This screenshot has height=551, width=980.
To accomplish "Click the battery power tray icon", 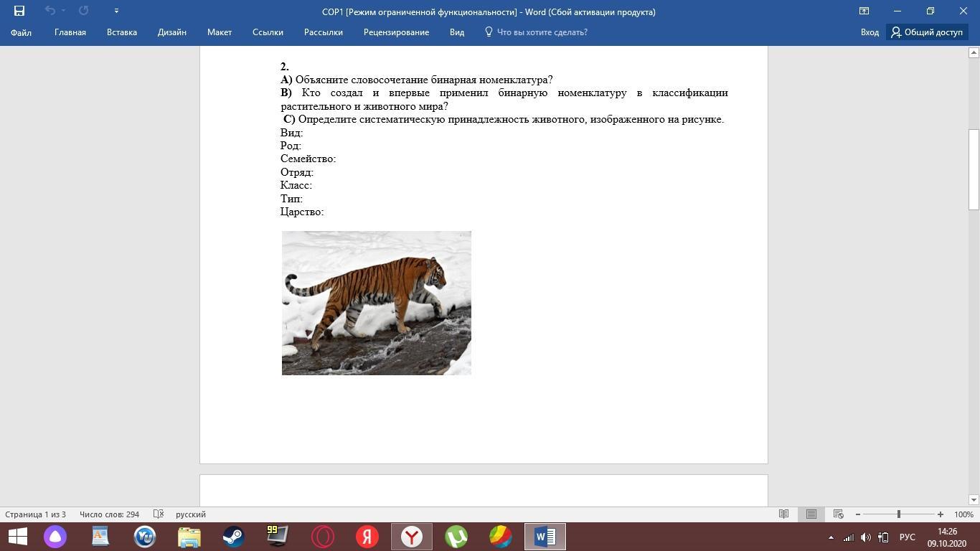I will pos(883,537).
